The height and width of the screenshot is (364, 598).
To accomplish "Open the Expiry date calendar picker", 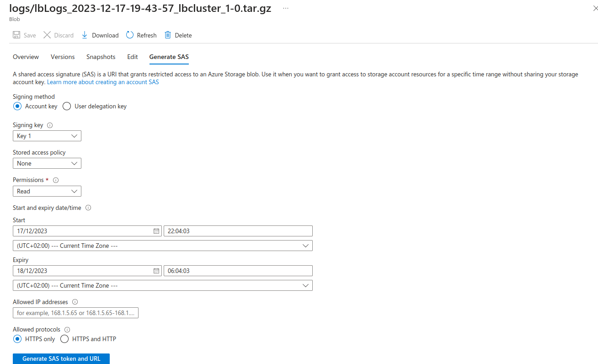I will tap(156, 271).
